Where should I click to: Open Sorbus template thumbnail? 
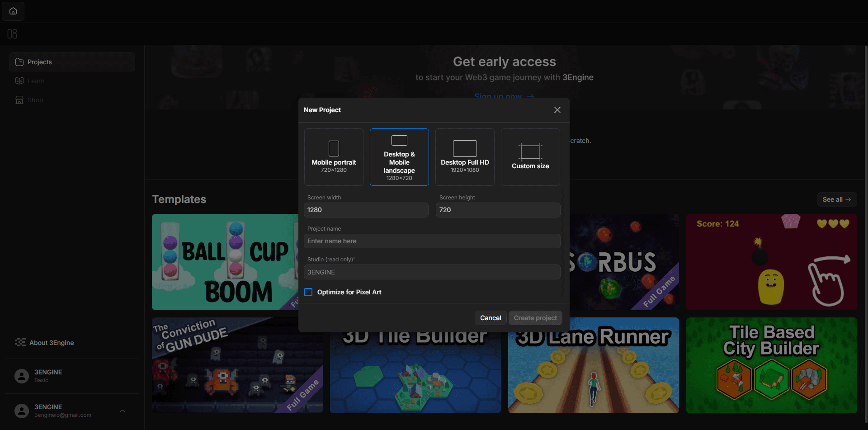pyautogui.click(x=624, y=262)
